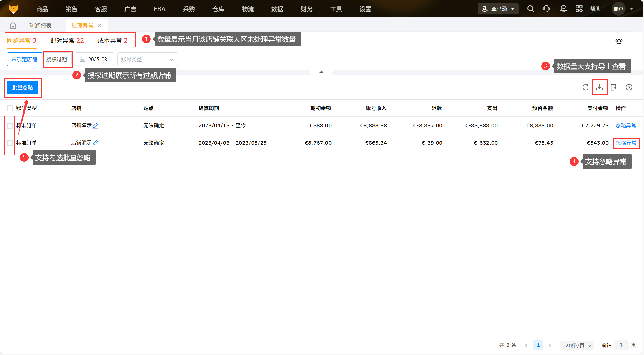Click the question mark help icon

(x=629, y=87)
